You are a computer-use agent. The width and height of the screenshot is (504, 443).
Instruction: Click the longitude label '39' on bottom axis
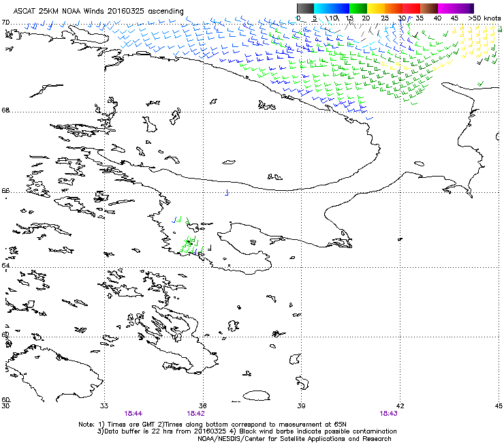(x=301, y=406)
